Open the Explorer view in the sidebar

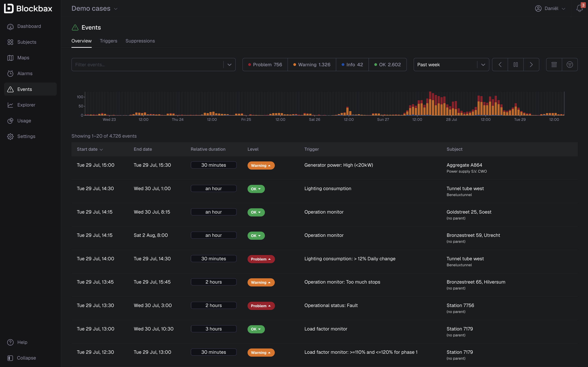[26, 105]
